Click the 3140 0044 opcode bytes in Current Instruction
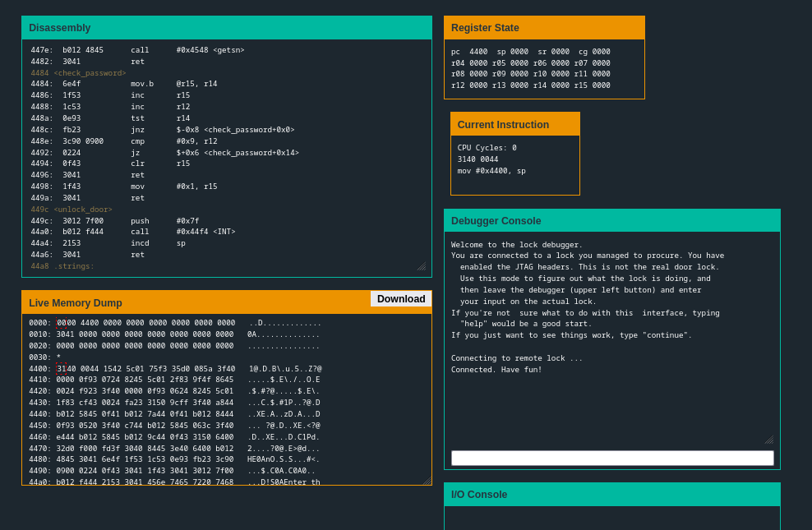812x530 pixels. pyautogui.click(x=478, y=159)
